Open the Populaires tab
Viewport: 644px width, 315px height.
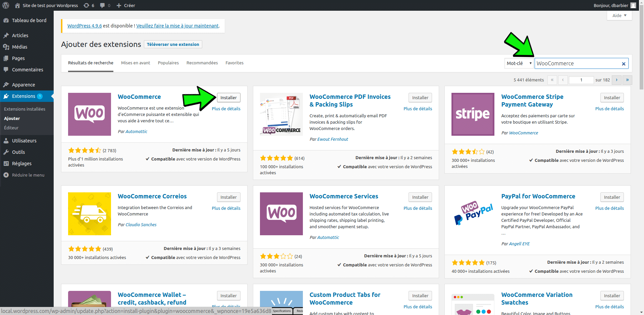[168, 63]
